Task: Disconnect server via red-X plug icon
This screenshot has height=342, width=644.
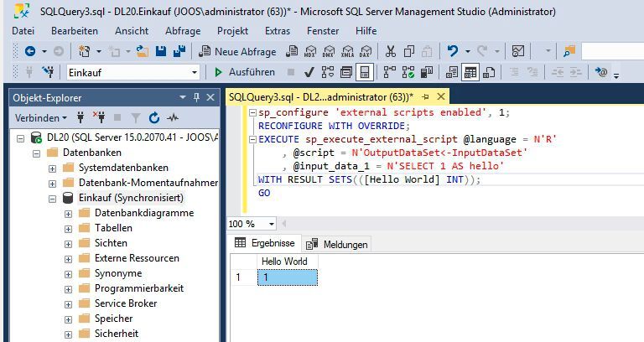Action: coord(99,118)
